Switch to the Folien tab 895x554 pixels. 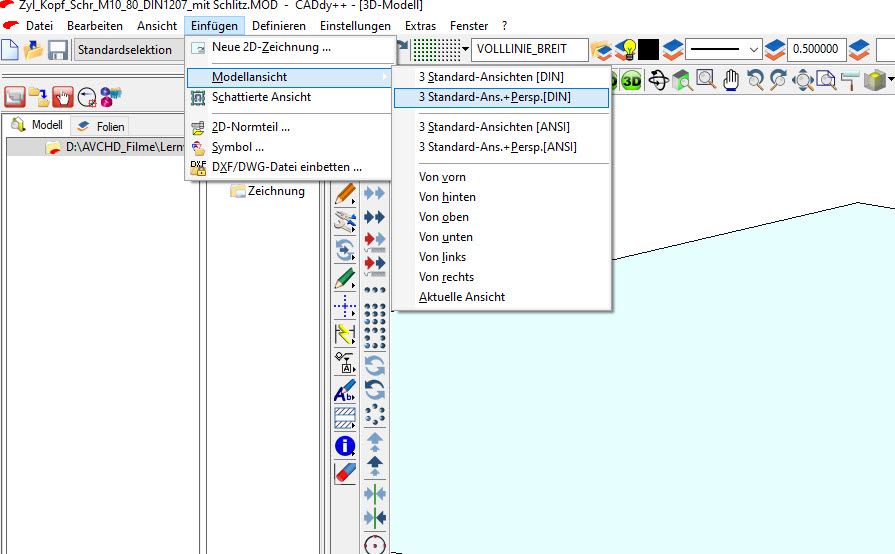pyautogui.click(x=101, y=126)
